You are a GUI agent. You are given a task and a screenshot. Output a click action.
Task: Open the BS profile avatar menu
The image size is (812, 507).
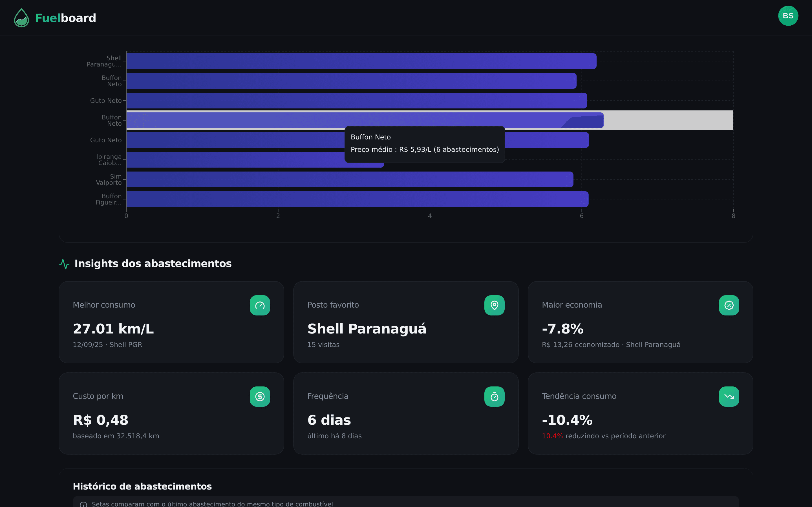tap(788, 15)
